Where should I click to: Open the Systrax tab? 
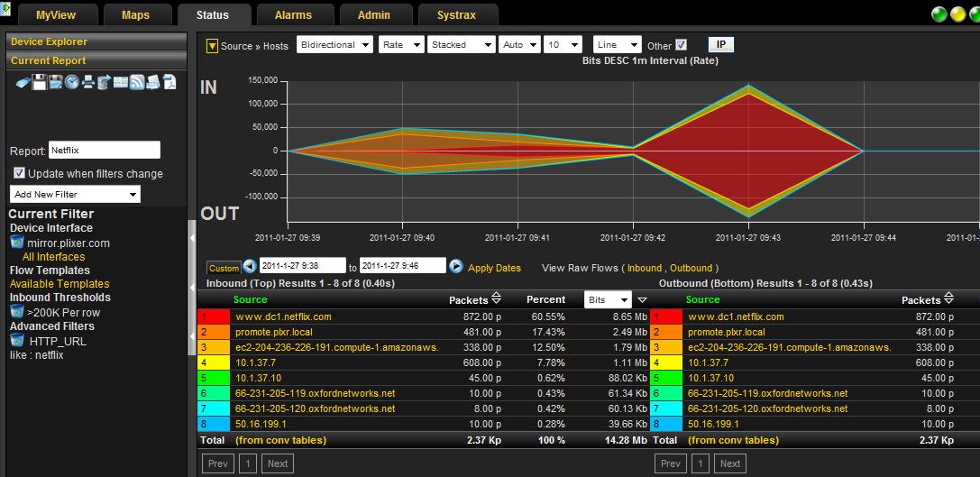(456, 15)
